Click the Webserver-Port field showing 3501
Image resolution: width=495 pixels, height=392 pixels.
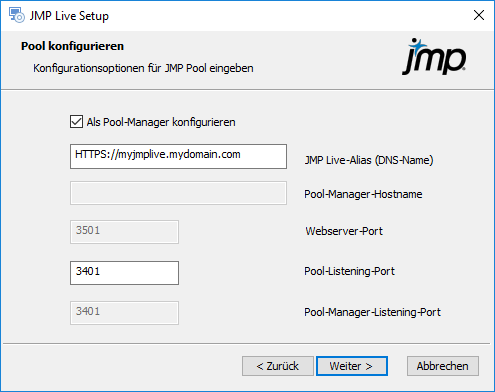tap(124, 232)
